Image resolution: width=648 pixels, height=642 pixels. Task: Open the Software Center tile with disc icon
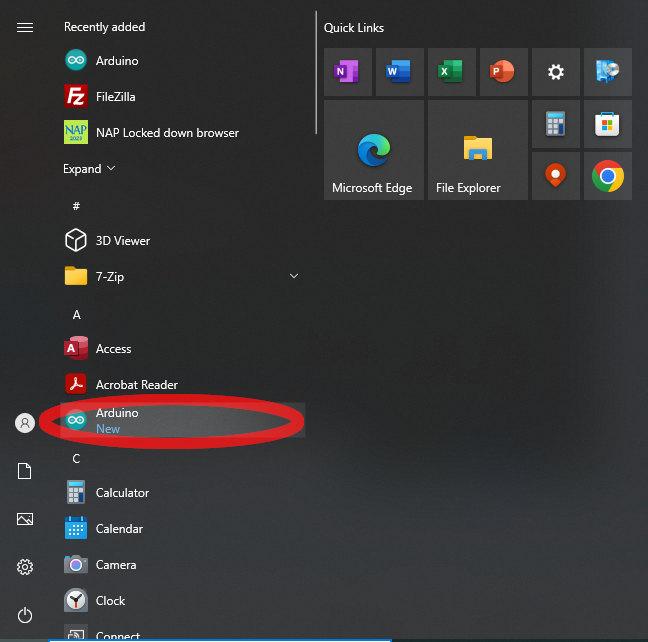608,72
